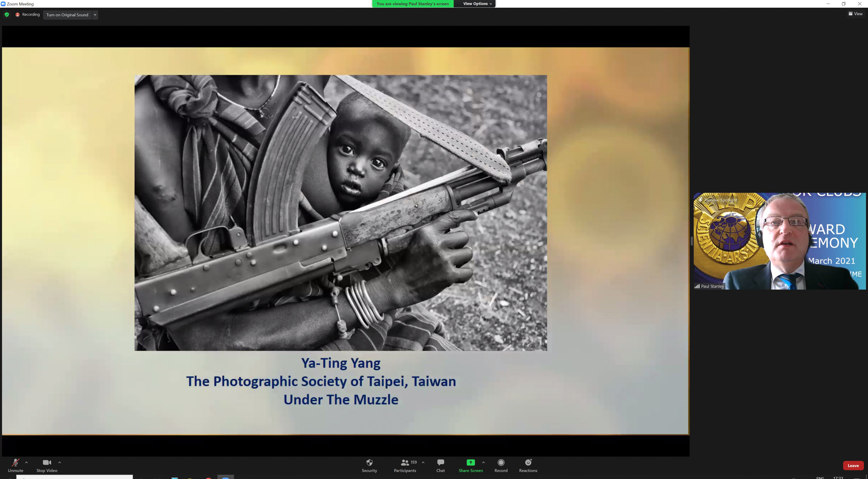Open the View Options dropdown
The height and width of the screenshot is (479, 868).
[x=477, y=4]
